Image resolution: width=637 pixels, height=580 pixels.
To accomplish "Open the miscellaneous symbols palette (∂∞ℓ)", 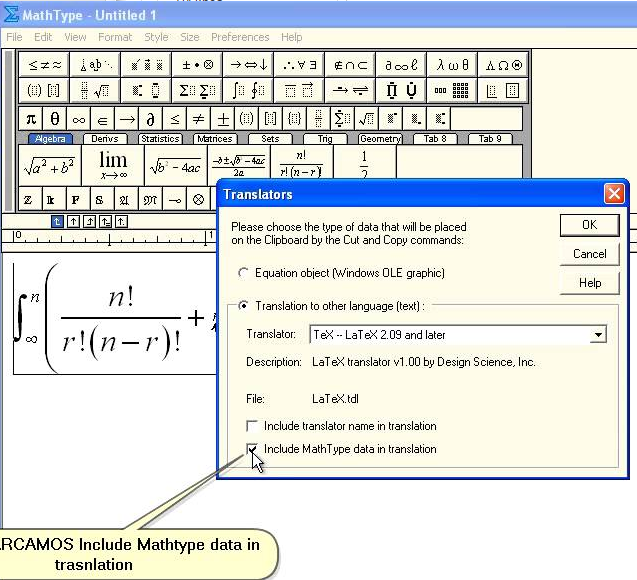I will click(x=401, y=65).
